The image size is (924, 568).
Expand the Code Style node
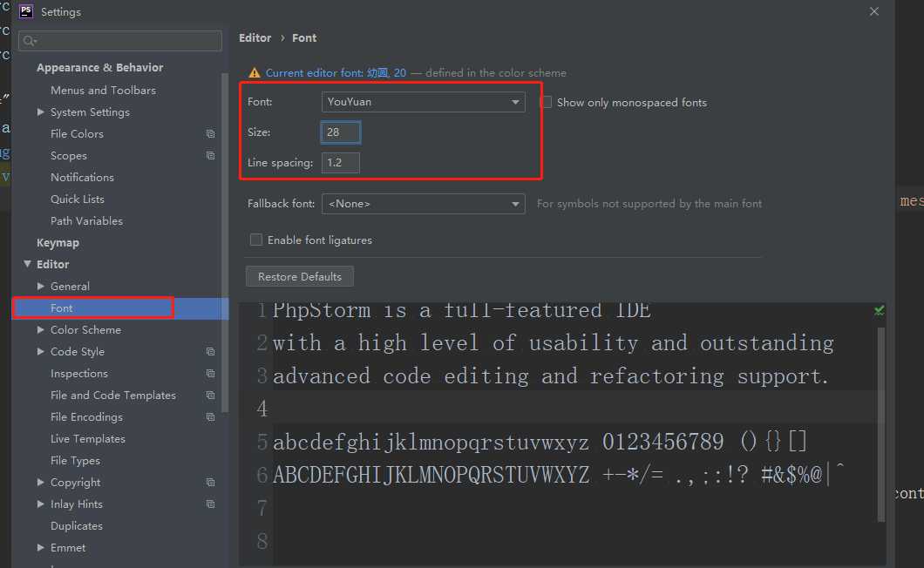pos(41,352)
